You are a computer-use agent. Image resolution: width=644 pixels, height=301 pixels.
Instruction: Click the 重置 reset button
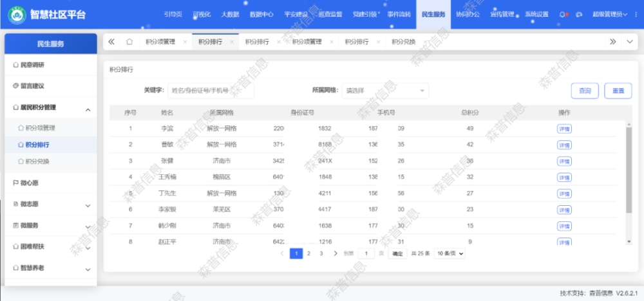click(x=618, y=91)
